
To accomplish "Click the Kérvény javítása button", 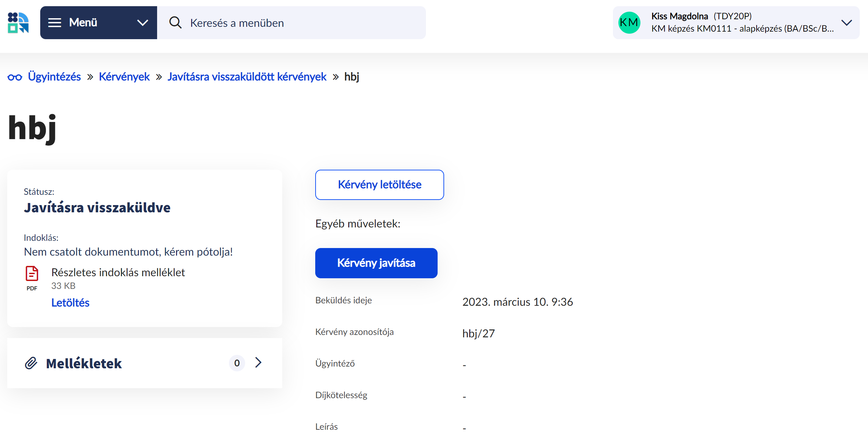I will (x=376, y=263).
